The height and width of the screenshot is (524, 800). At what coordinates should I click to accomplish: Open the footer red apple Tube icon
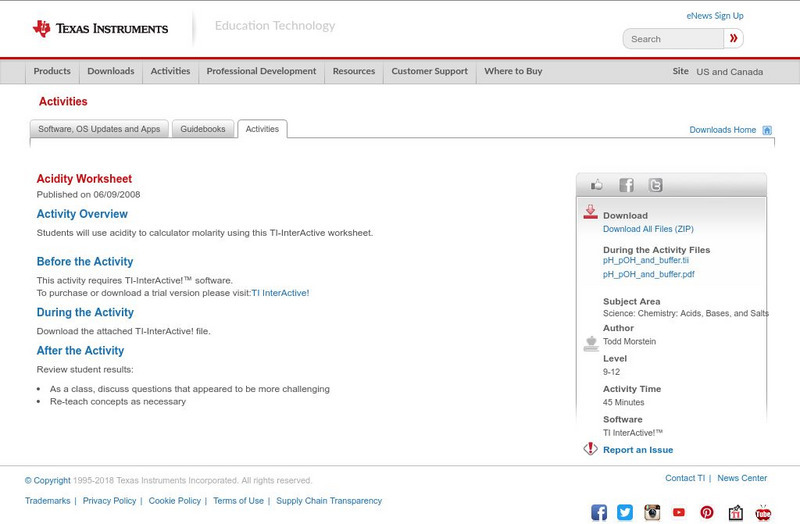(x=763, y=512)
